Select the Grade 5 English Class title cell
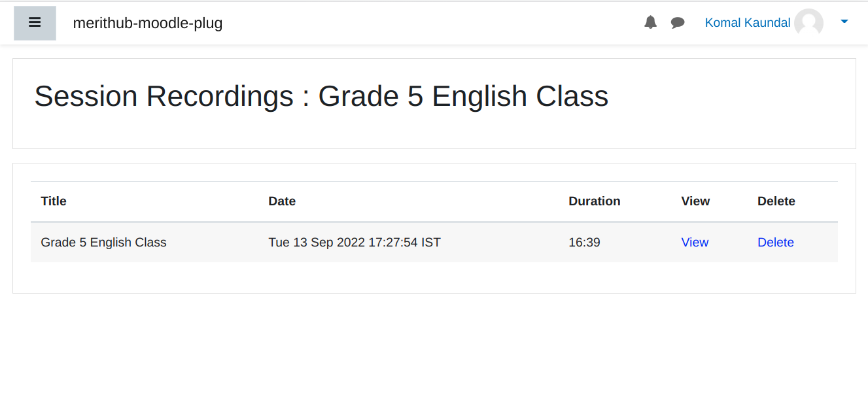The image size is (868, 410). point(103,243)
